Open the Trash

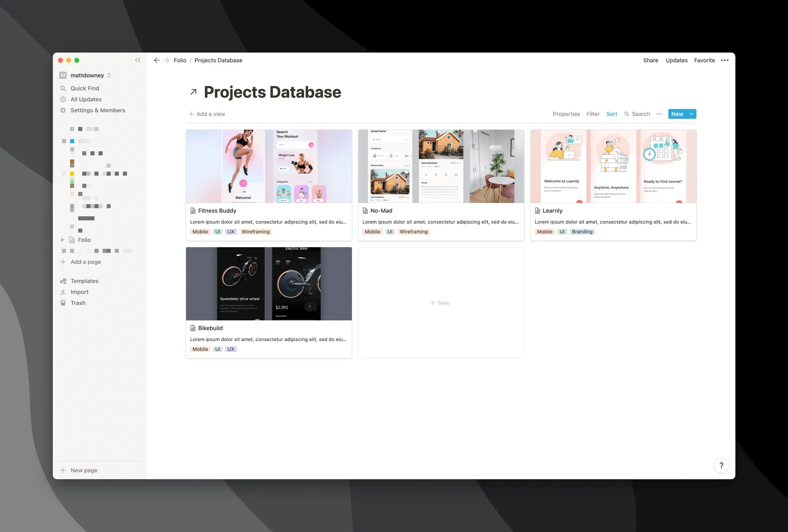78,303
